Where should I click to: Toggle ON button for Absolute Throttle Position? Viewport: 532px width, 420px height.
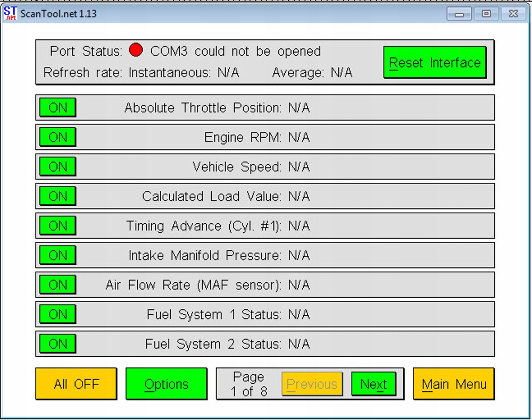[57, 108]
